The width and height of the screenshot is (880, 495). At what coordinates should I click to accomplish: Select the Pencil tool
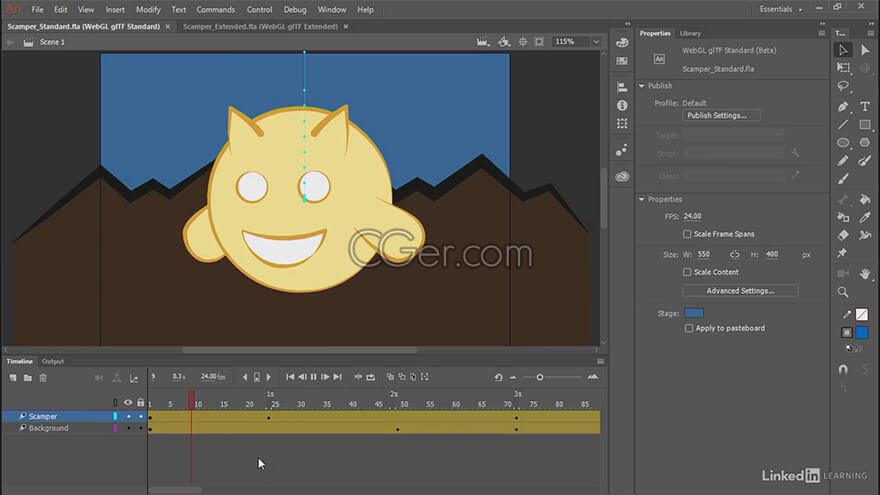(843, 161)
